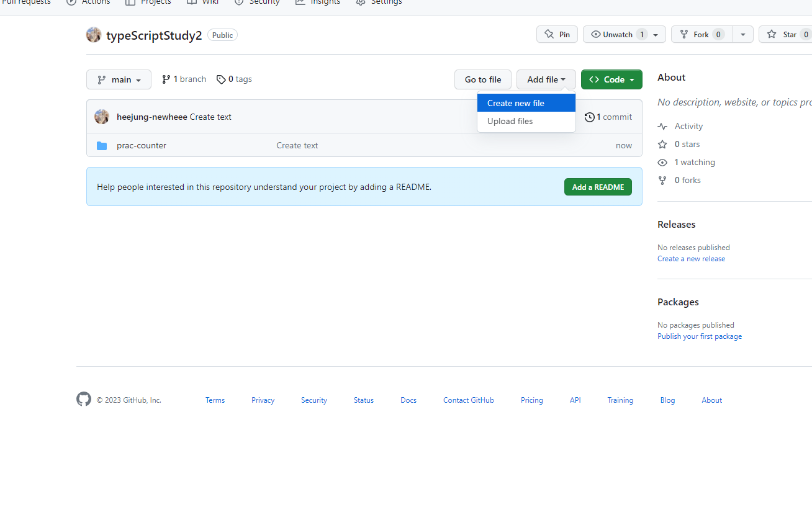Open the Training footer link
Screen dimensions: 812x507
pos(620,400)
